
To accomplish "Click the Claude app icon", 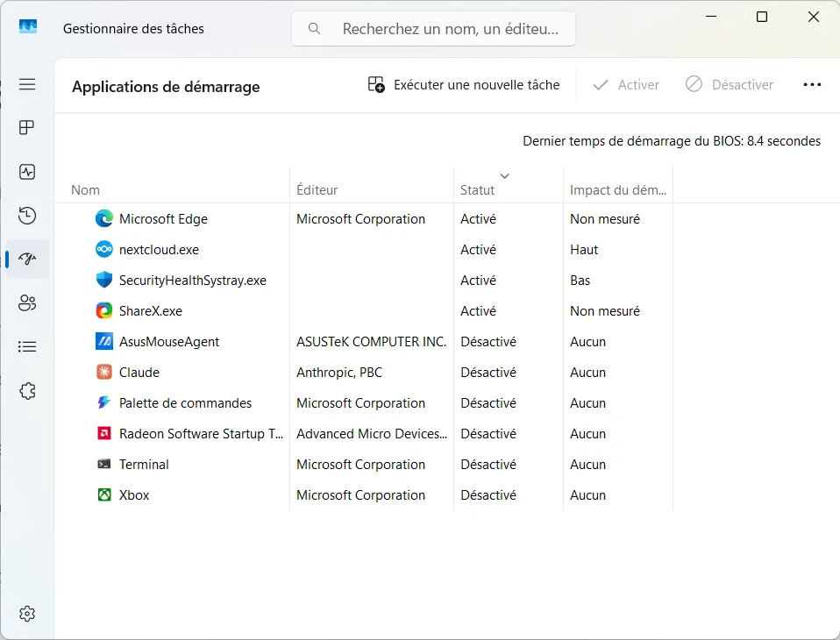I will [104, 372].
